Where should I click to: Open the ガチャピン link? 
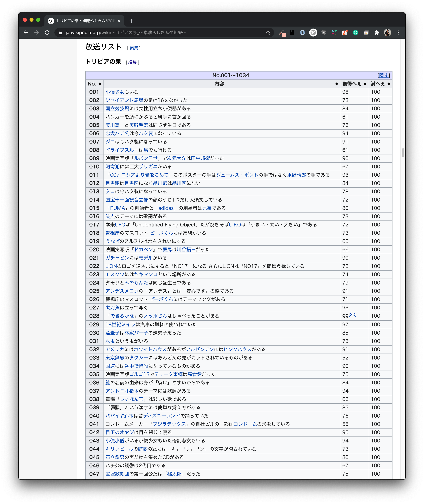click(117, 258)
